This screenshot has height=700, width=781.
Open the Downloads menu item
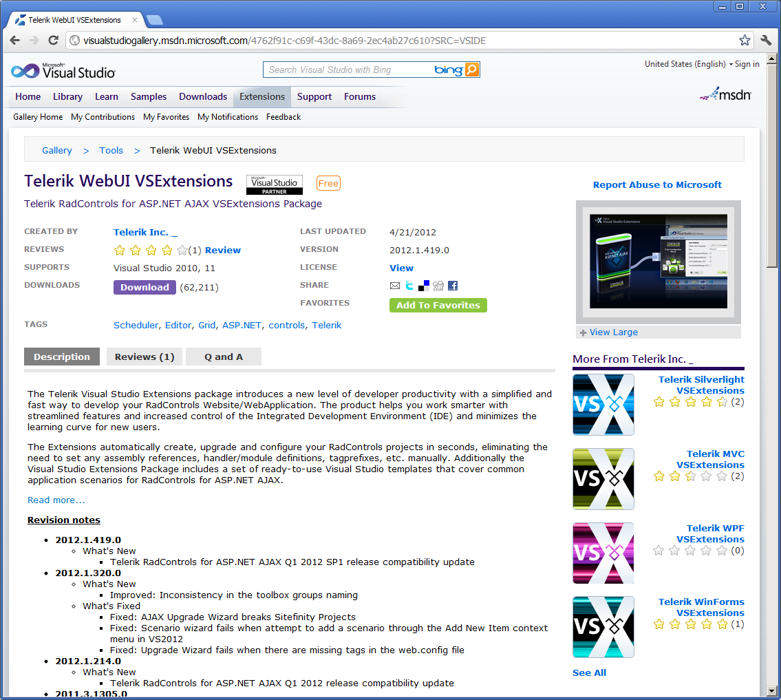tap(203, 96)
